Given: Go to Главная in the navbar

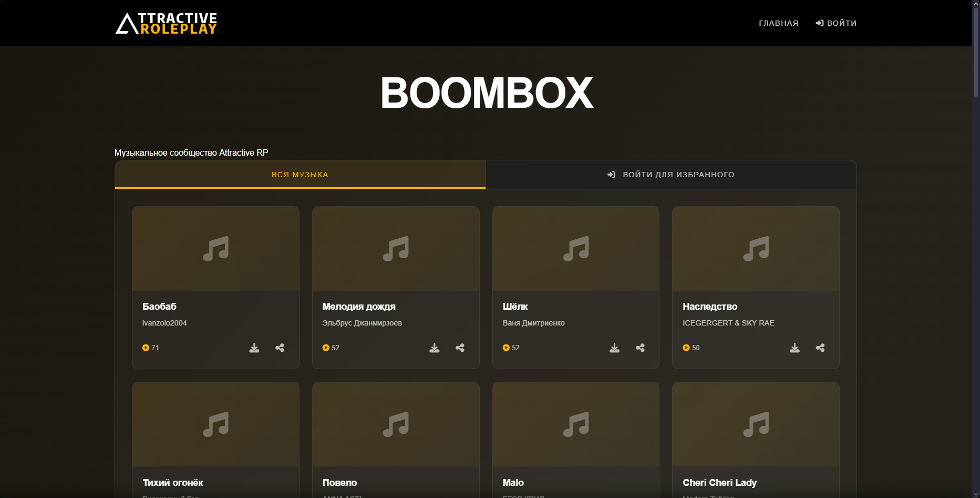Looking at the screenshot, I should pos(778,23).
